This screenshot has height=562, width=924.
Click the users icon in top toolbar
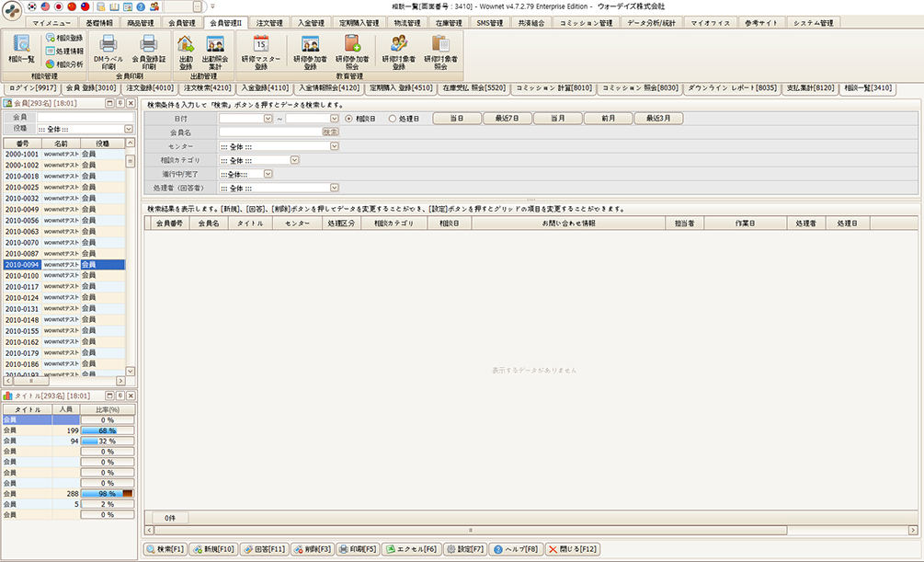pos(154,6)
